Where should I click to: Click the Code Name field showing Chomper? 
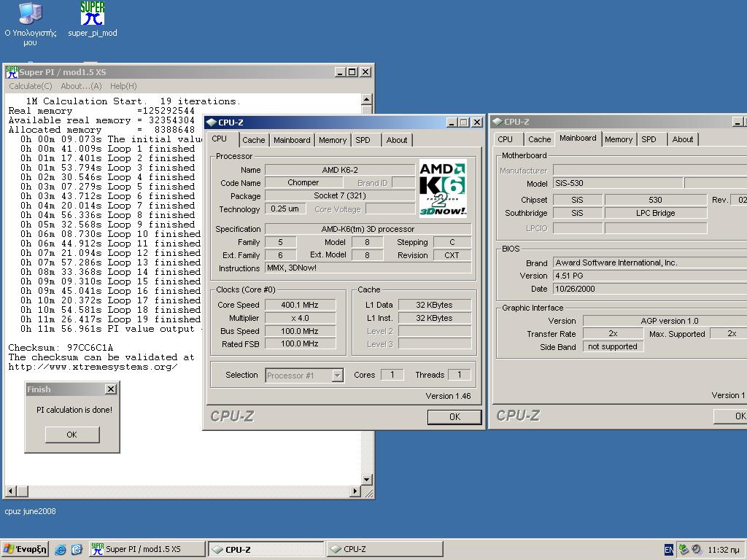[303, 182]
